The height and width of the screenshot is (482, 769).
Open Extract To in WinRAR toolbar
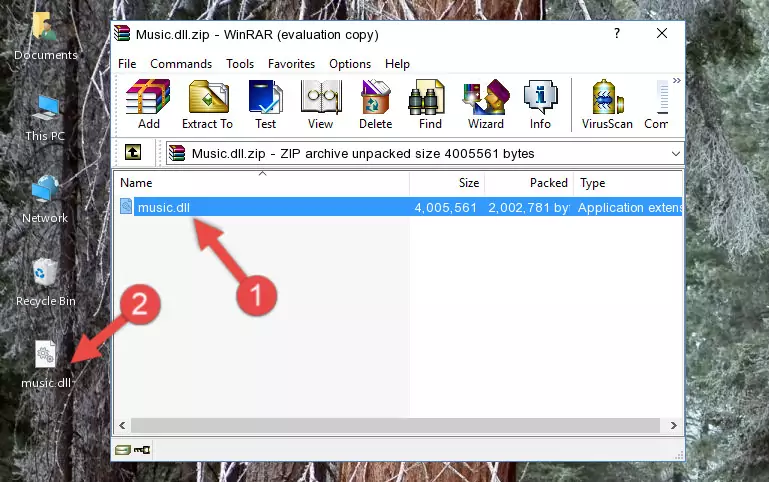pos(207,104)
